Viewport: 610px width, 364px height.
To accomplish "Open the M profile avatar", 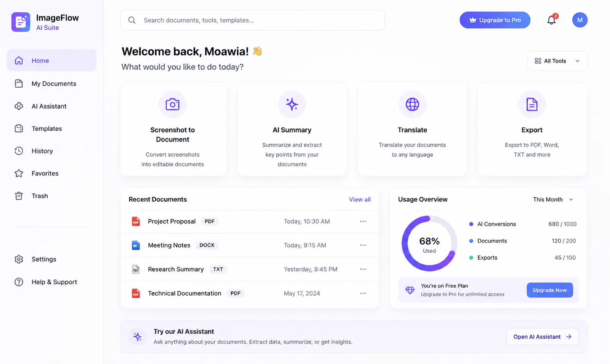I will pos(579,20).
